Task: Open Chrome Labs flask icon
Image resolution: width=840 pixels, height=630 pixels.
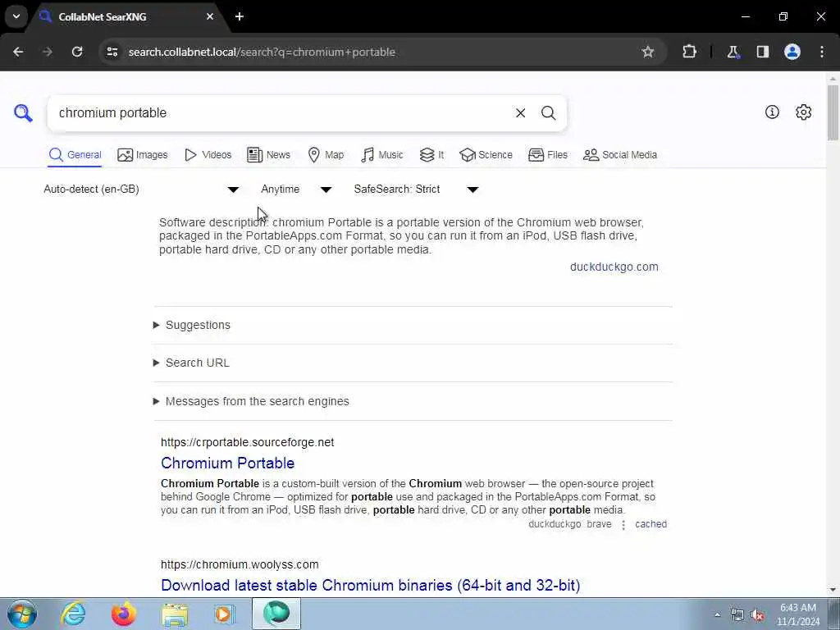Action: coord(733,52)
